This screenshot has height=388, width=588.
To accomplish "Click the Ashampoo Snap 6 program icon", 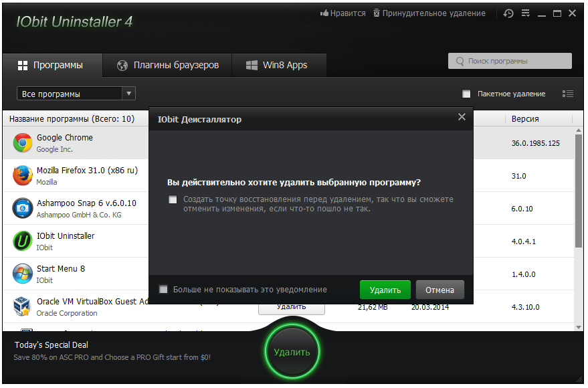I will 23,208.
